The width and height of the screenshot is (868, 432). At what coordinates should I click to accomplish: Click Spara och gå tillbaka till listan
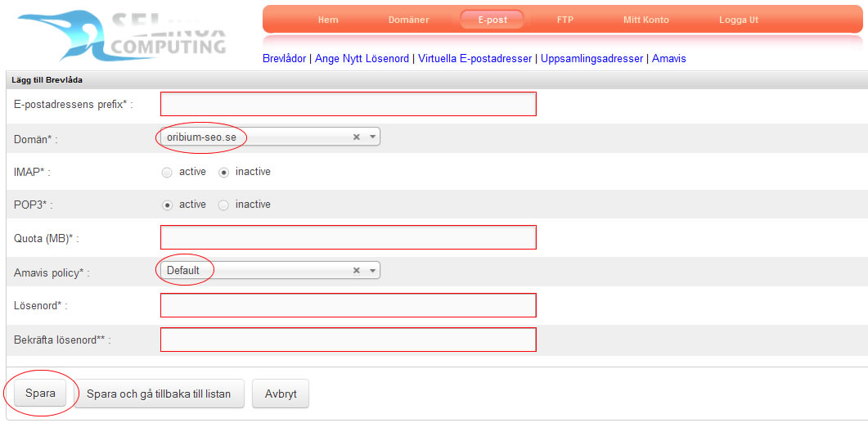tap(159, 394)
